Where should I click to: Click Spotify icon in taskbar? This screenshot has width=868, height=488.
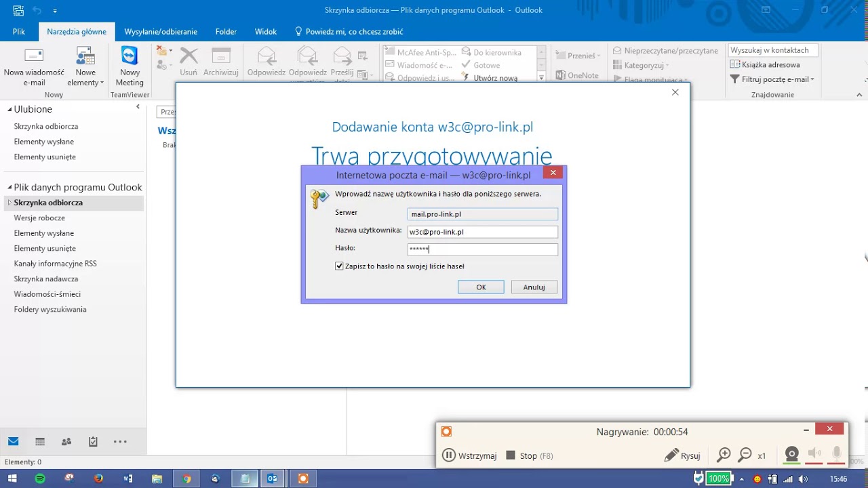pos(40,479)
